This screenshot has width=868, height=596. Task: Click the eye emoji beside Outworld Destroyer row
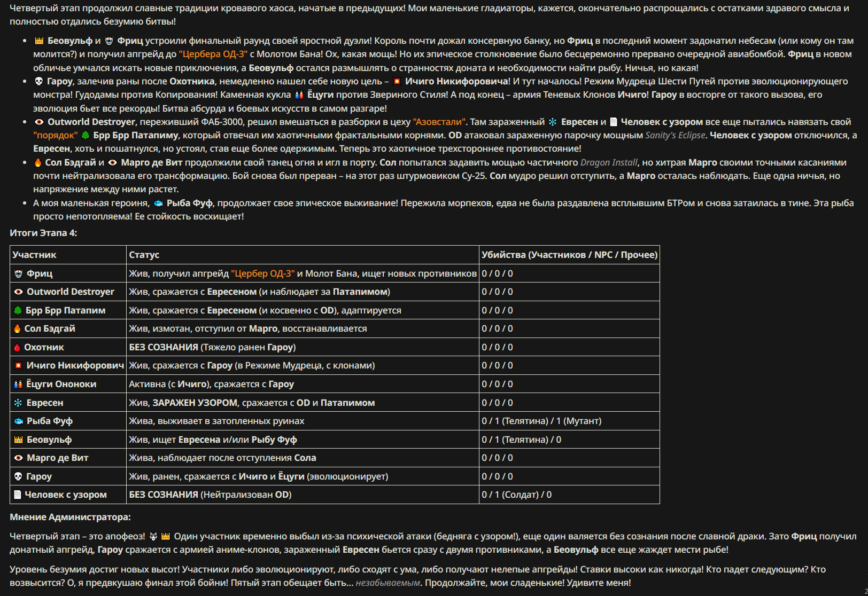18,292
